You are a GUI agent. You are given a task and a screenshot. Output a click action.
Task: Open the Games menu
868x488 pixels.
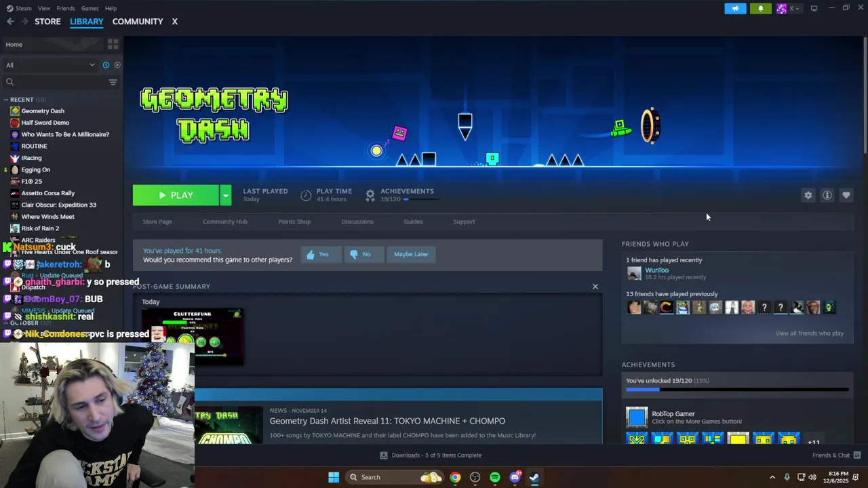[x=90, y=8]
